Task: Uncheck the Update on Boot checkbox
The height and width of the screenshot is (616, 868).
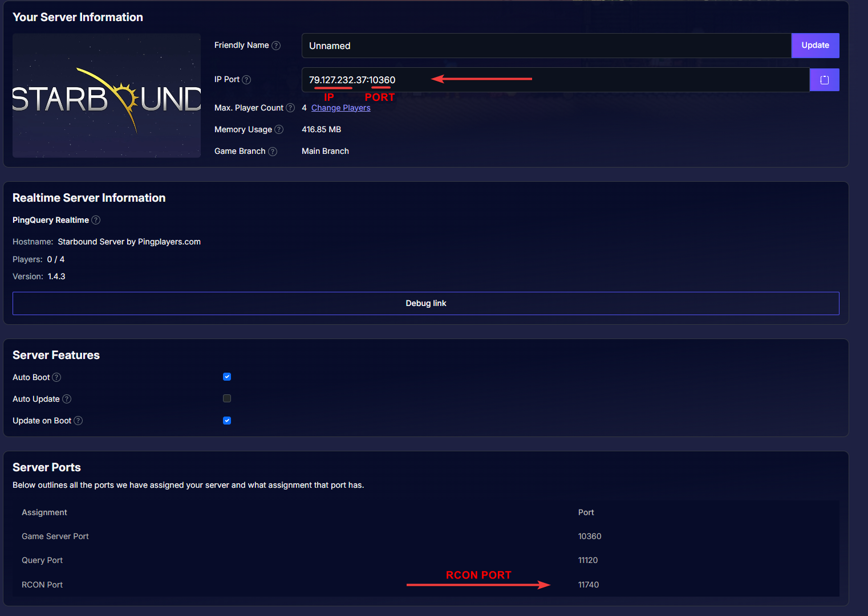Action: [x=227, y=421]
